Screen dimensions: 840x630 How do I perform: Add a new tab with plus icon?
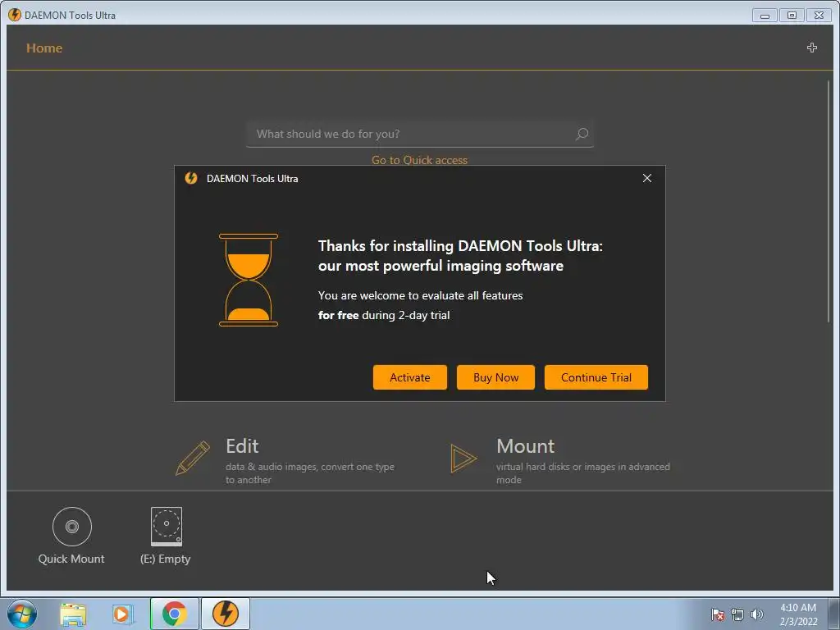point(812,48)
